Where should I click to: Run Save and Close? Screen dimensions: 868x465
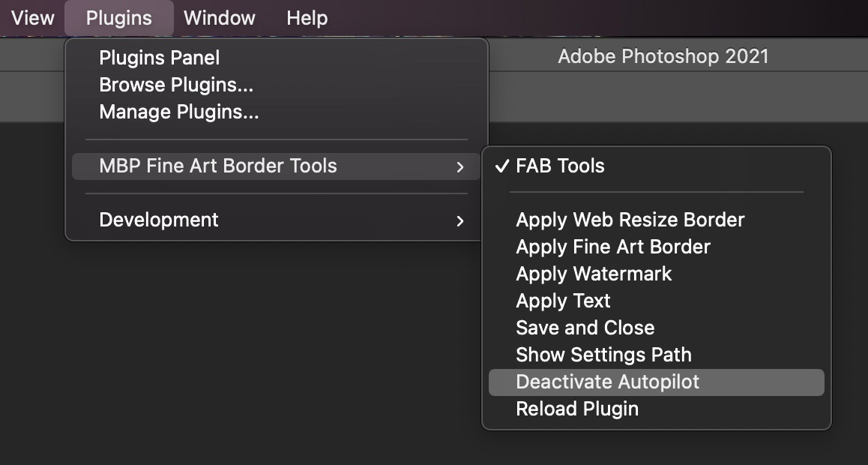pyautogui.click(x=585, y=328)
